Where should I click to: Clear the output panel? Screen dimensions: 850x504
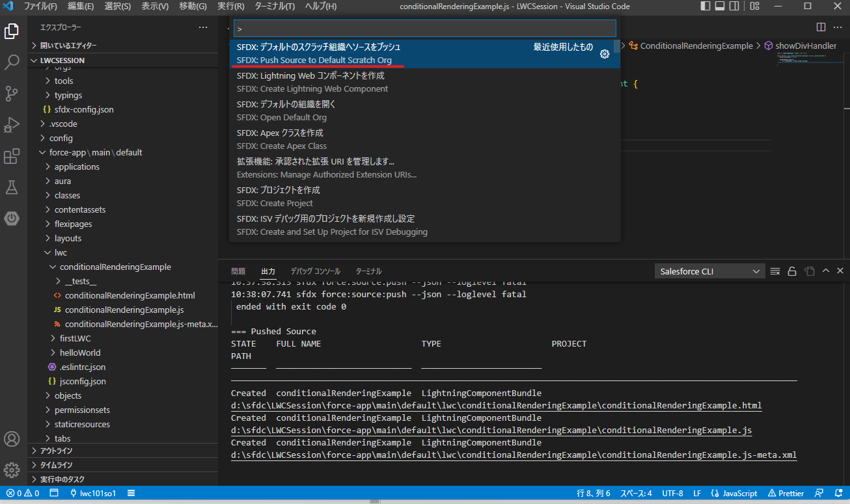pyautogui.click(x=775, y=271)
